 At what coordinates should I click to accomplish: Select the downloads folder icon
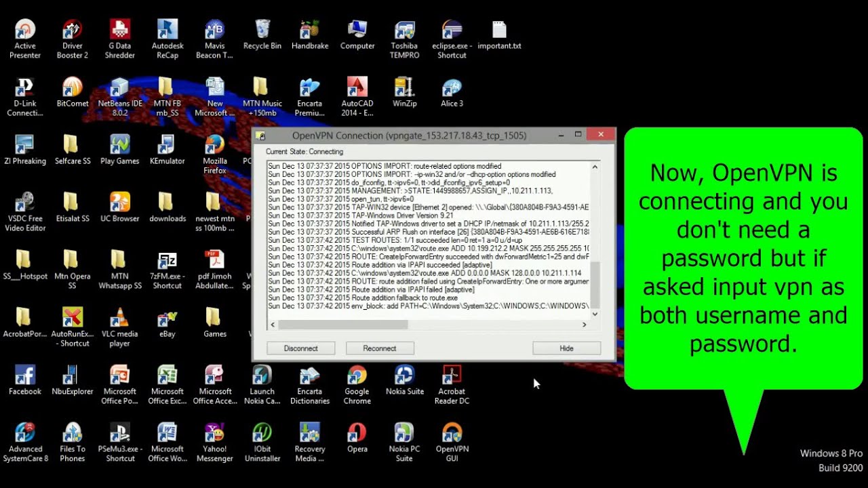pos(167,207)
